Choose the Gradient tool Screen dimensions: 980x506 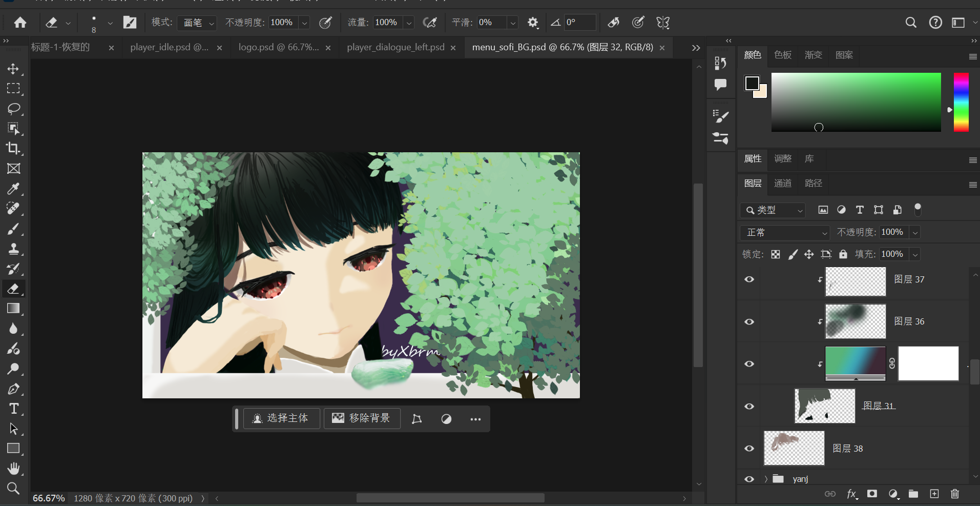coord(13,309)
